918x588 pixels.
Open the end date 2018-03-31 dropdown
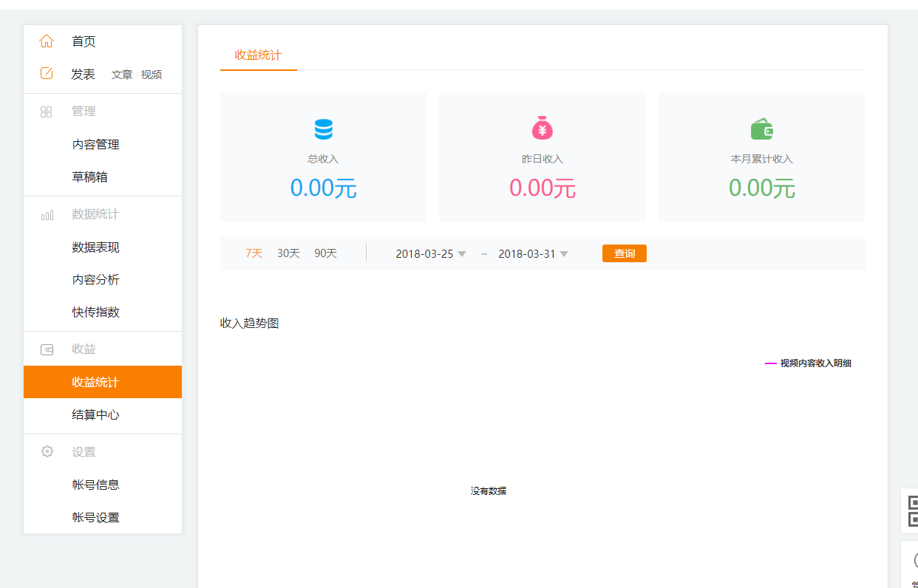click(x=533, y=254)
